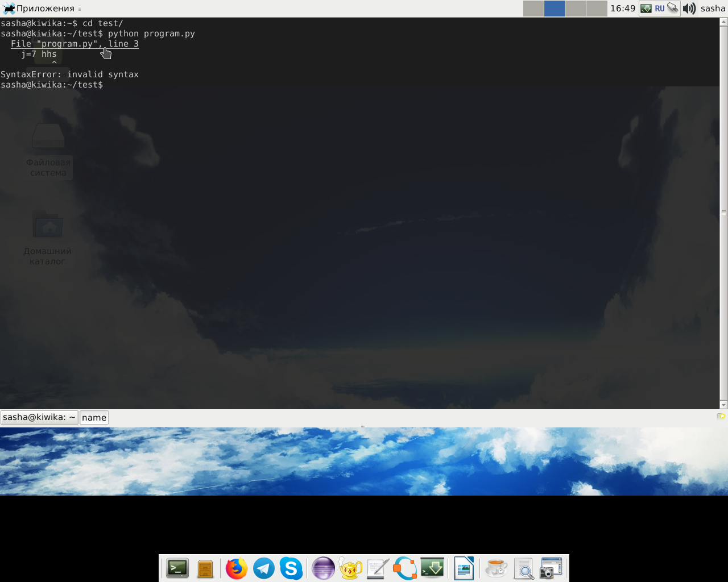
Task: Open the sasha user menu
Action: [x=713, y=9]
